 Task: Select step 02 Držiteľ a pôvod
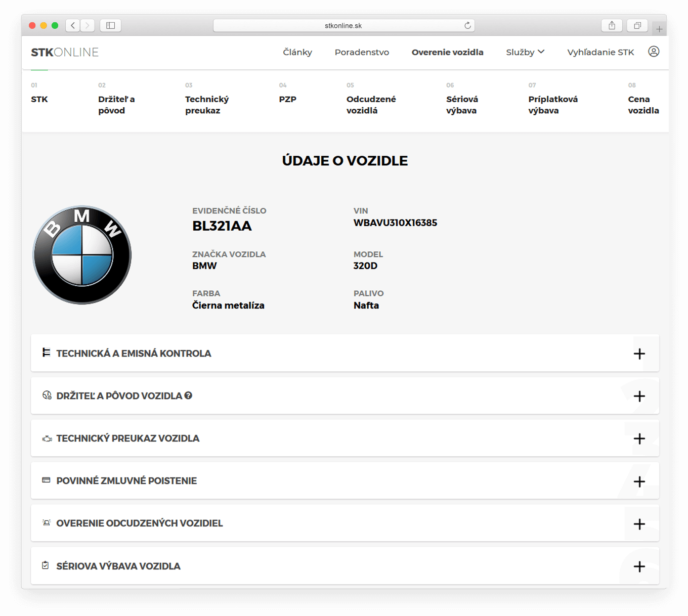point(117,99)
